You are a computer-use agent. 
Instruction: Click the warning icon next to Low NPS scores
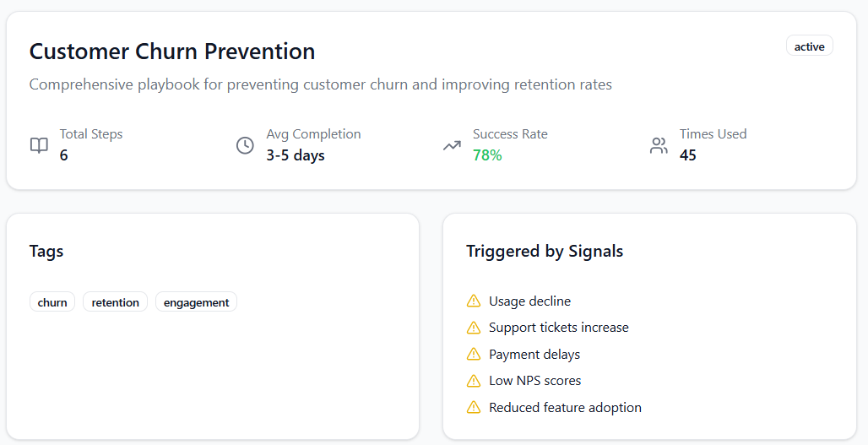point(474,381)
